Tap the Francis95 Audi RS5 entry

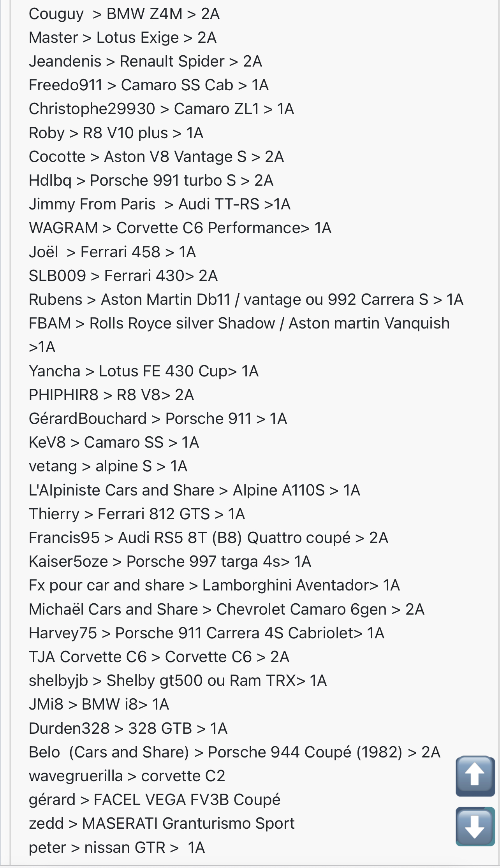208,538
